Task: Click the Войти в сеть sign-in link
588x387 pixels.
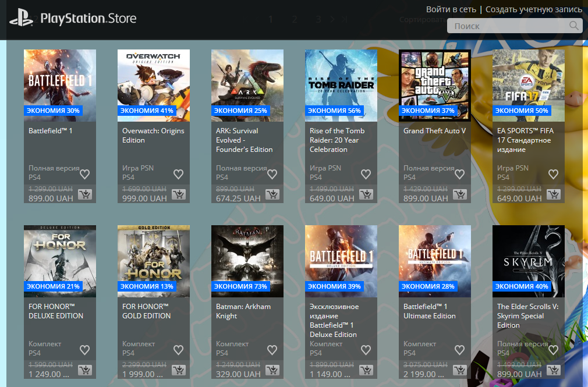Action: 451,9
